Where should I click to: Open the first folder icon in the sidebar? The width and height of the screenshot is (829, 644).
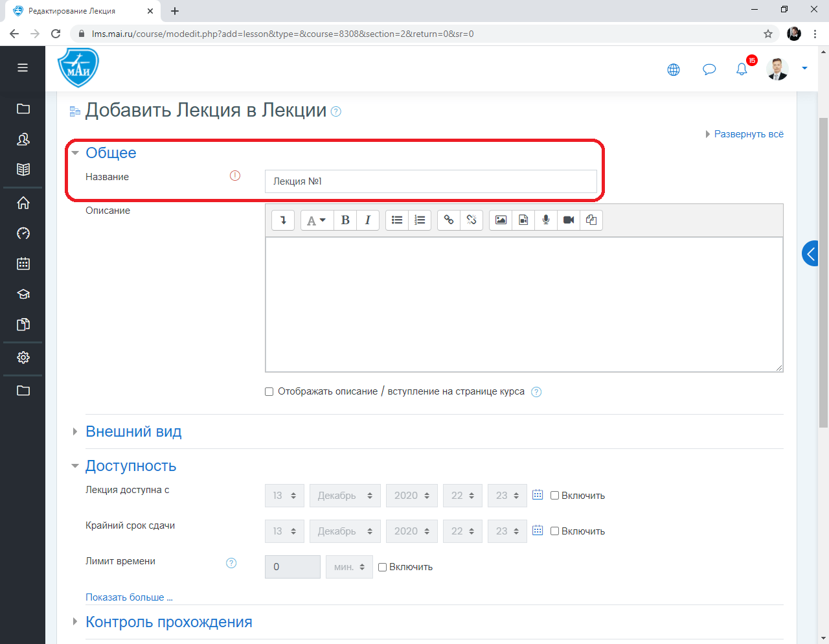(x=23, y=109)
